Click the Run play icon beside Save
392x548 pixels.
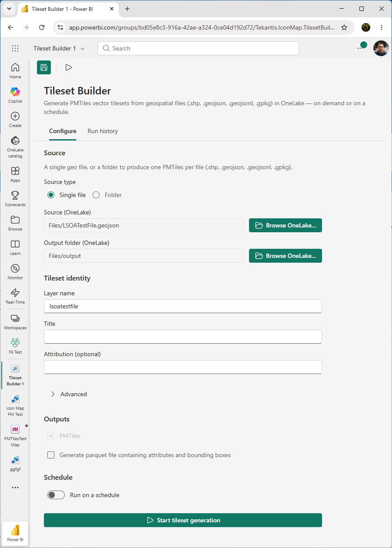point(68,67)
